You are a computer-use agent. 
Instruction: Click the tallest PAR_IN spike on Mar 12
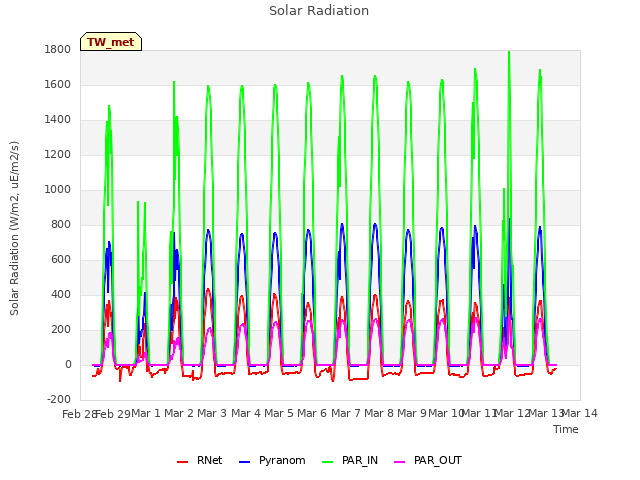[x=509, y=52]
